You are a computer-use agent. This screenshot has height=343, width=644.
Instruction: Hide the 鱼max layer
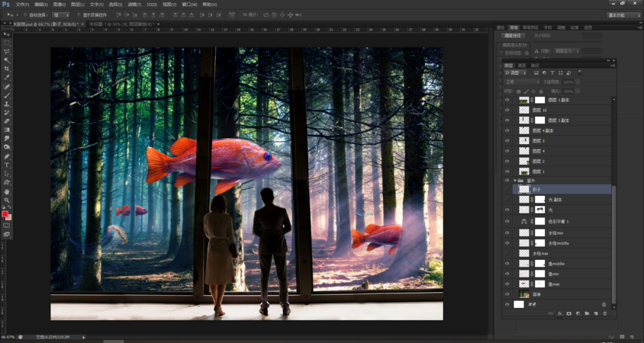click(x=507, y=284)
